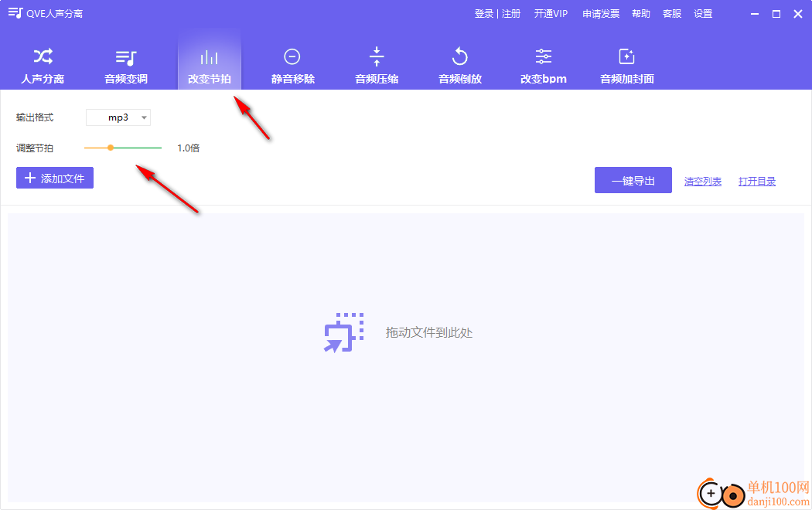Click the 输出格式 label
812x510 pixels.
[35, 117]
